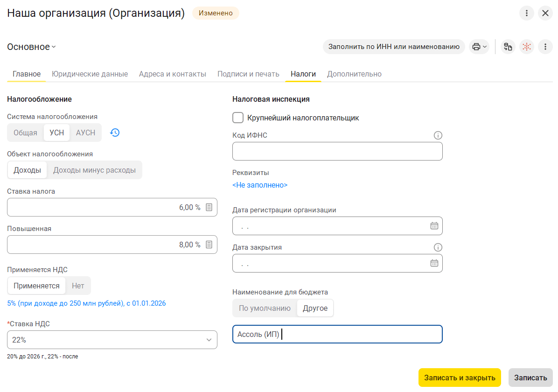Expand the Ставка НДС dropdown

point(209,340)
